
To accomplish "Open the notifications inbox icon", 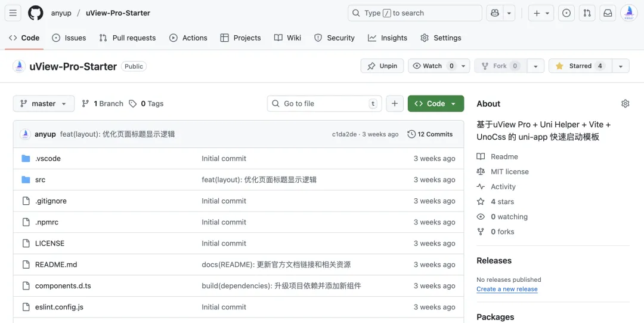I will pos(608,13).
